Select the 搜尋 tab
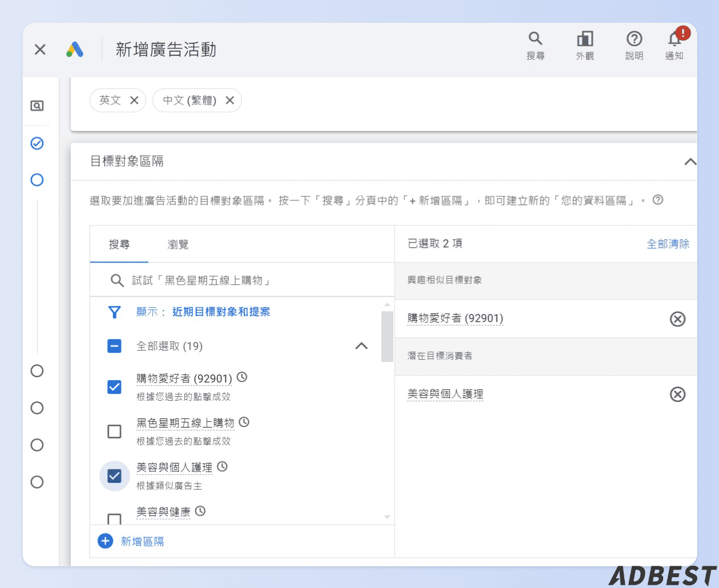The height and width of the screenshot is (588, 719). [x=119, y=244]
